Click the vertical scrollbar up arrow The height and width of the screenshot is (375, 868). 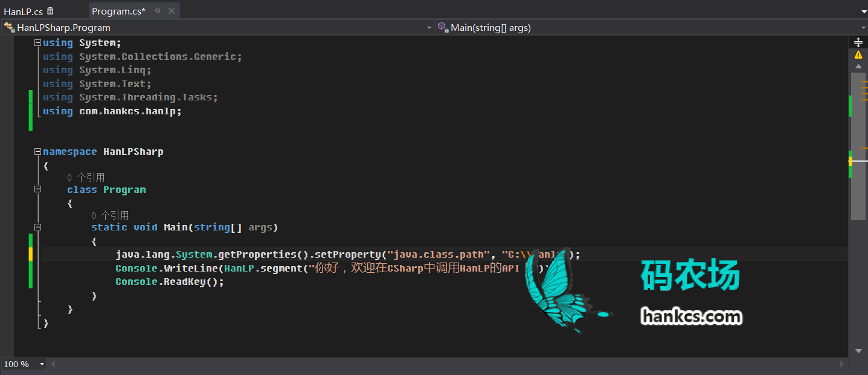pos(858,65)
